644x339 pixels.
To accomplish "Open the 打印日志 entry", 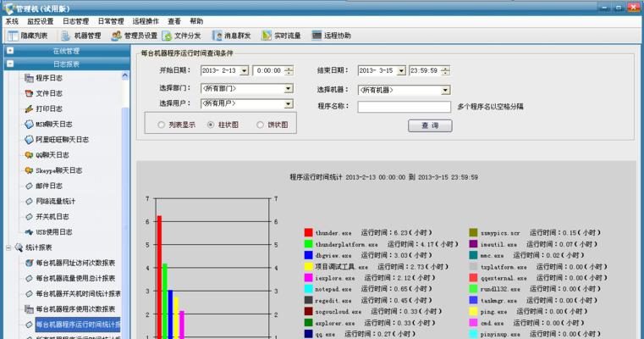I will pyautogui.click(x=43, y=108).
